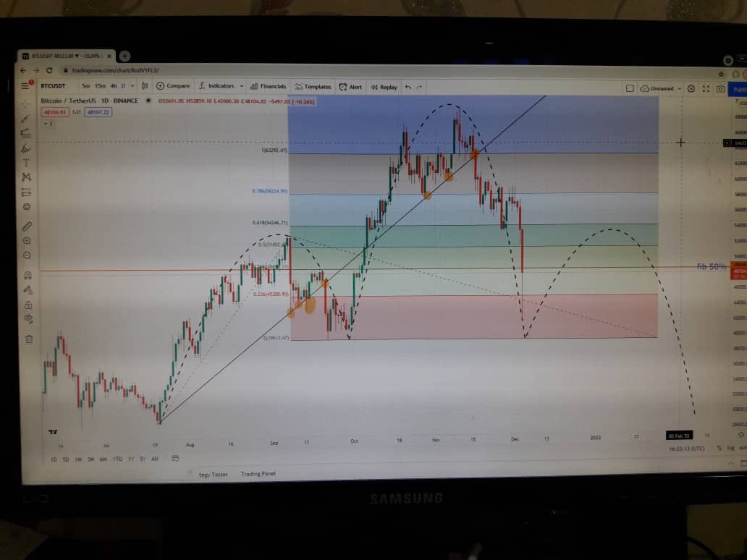Remove drawings with the trash icon
Screen dimensions: 747x560
point(29,339)
